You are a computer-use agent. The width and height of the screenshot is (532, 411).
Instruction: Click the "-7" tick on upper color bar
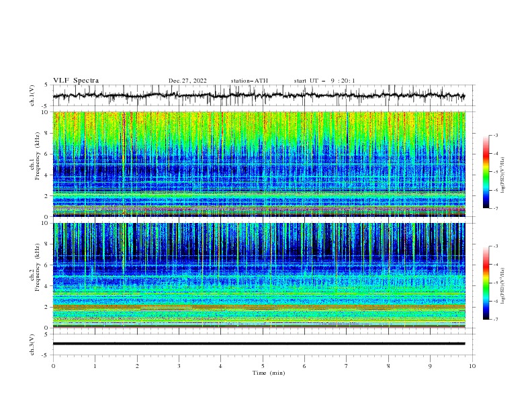click(x=495, y=208)
